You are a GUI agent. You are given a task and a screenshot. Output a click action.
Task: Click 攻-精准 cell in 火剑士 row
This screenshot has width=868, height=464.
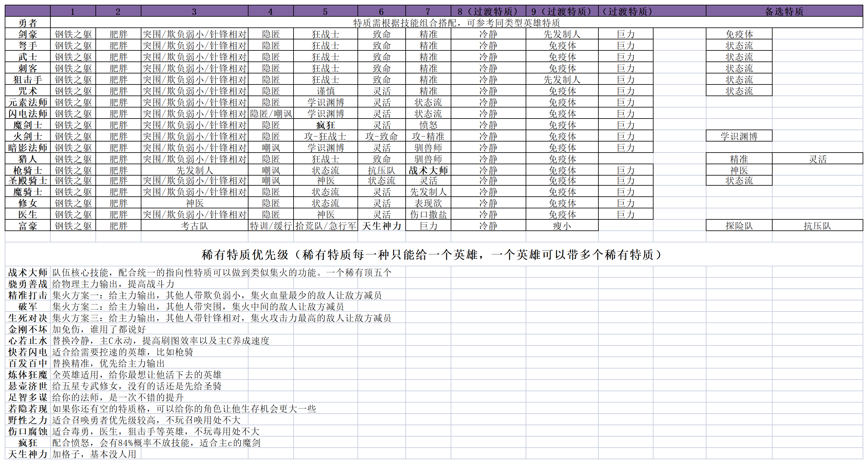pyautogui.click(x=428, y=136)
